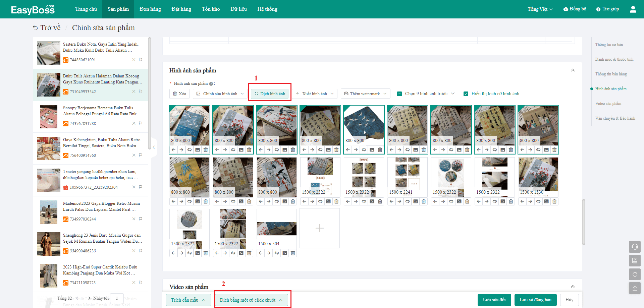The image size is (644, 308).
Task: Open the Dữ liệu menu
Action: (238, 9)
